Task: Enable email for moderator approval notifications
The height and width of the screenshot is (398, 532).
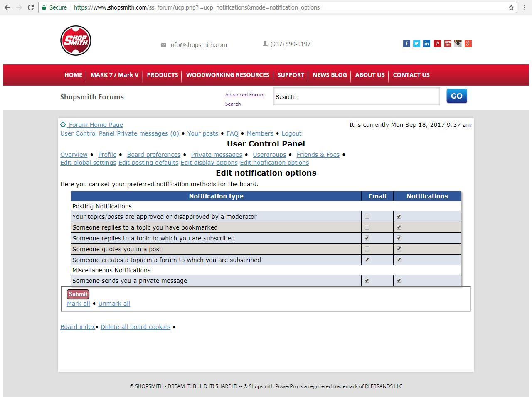Action: tap(367, 216)
